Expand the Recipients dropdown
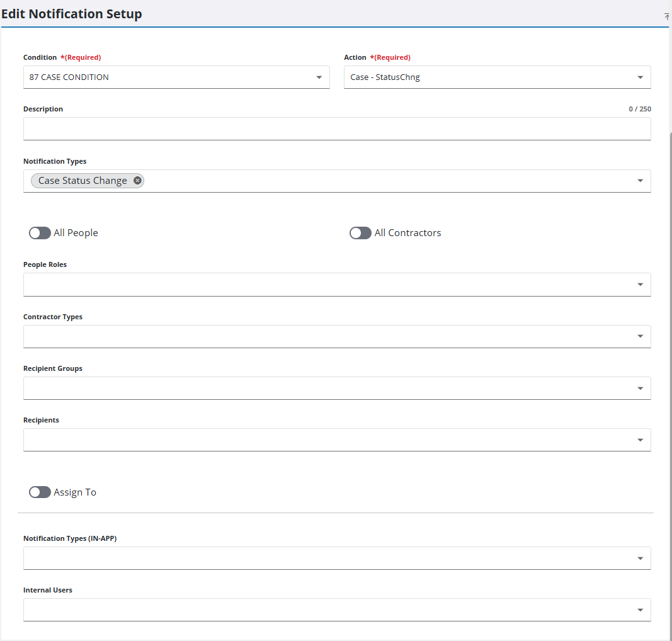 [x=337, y=440]
